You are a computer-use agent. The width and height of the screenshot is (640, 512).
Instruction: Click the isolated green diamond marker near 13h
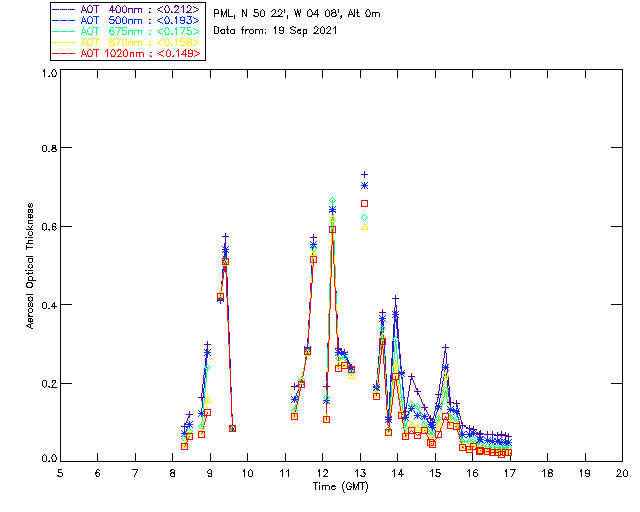click(364, 218)
